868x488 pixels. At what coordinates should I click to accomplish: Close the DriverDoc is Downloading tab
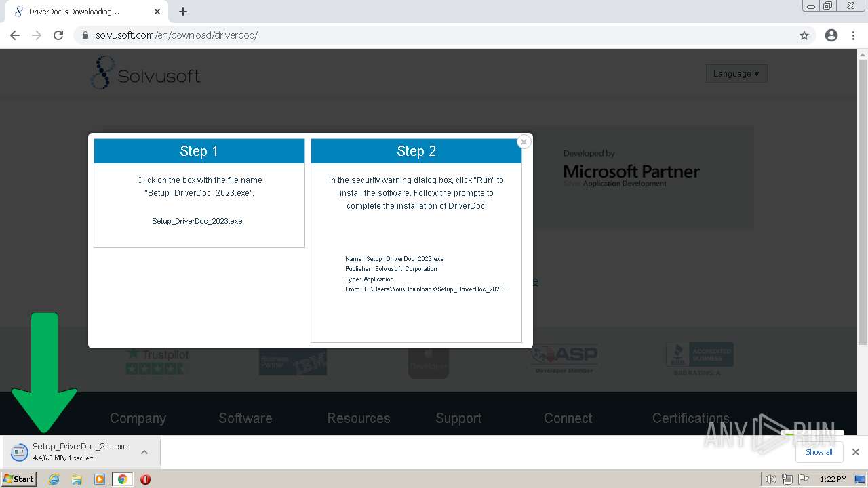coord(157,12)
